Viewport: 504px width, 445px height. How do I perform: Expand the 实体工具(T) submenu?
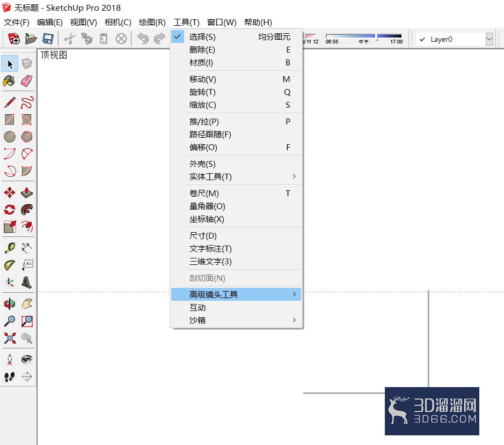[x=236, y=176]
